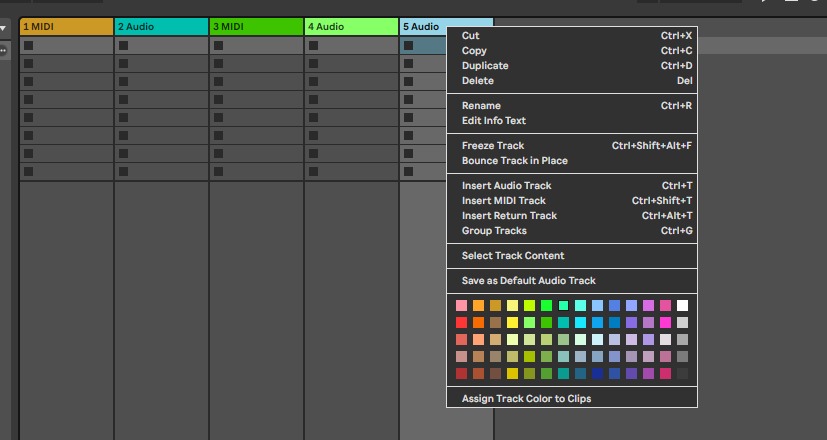Pick the bright red color swatch
This screenshot has height=440, width=827.
461,322
